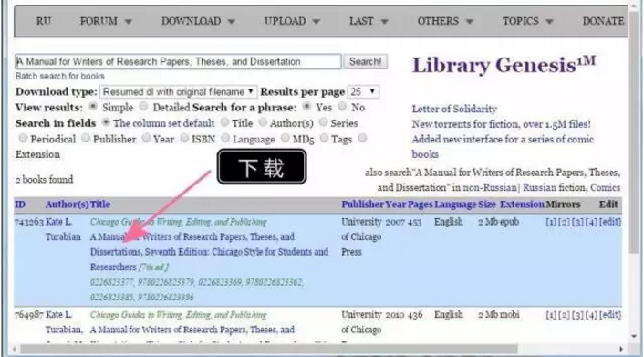This screenshot has height=357, width=644.
Task: Open mirror [1] for epub book
Action: coord(551,222)
